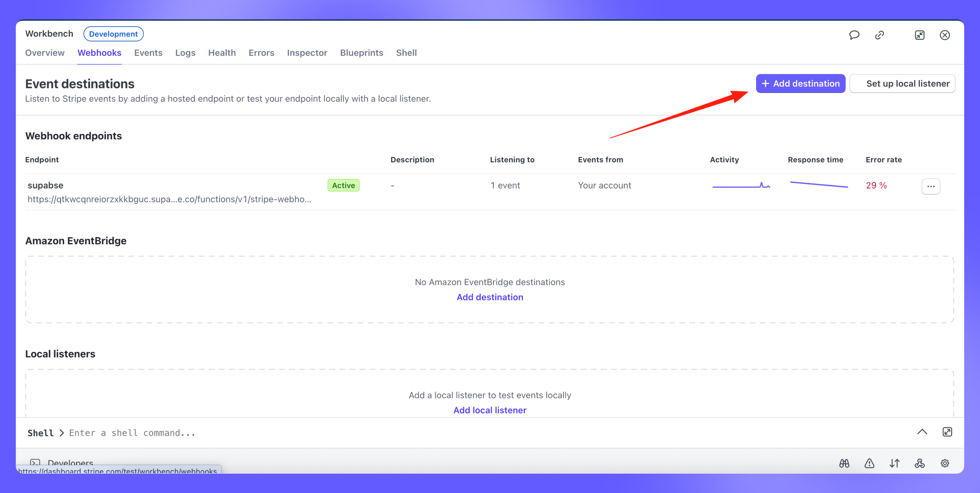The height and width of the screenshot is (493, 980).
Task: Switch to the Events tab
Action: click(x=148, y=53)
